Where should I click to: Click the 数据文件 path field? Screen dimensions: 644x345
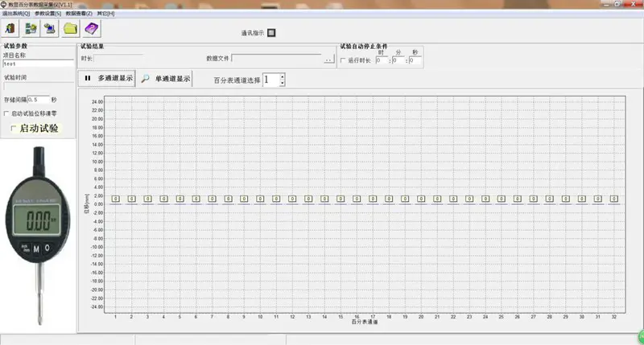tap(276, 58)
